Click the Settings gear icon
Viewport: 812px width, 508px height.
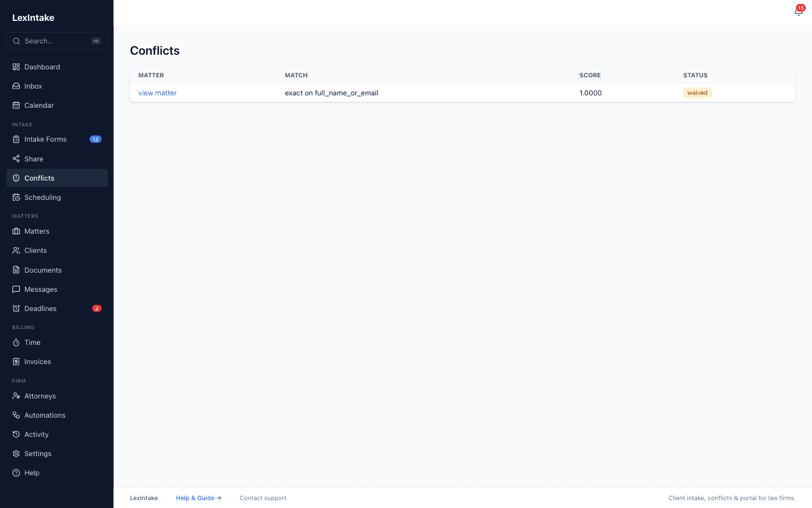16,453
